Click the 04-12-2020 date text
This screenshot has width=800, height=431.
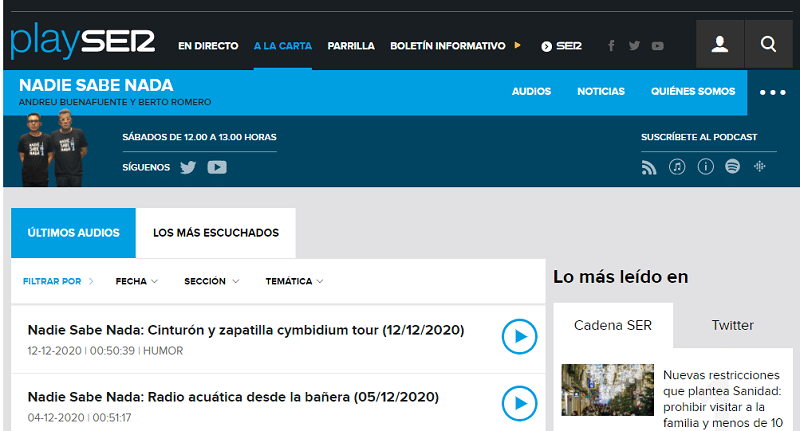pyautogui.click(x=56, y=418)
